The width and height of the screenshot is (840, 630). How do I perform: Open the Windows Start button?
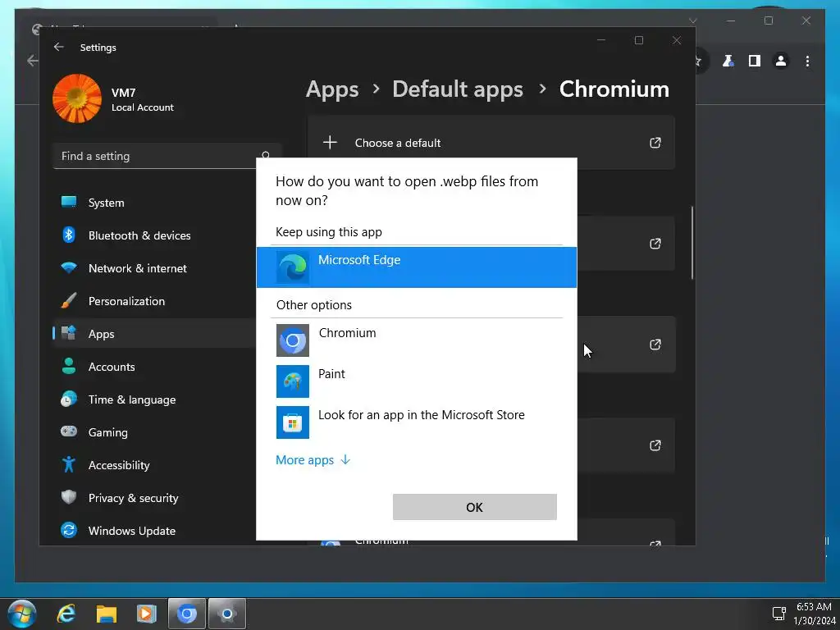pos(22,614)
